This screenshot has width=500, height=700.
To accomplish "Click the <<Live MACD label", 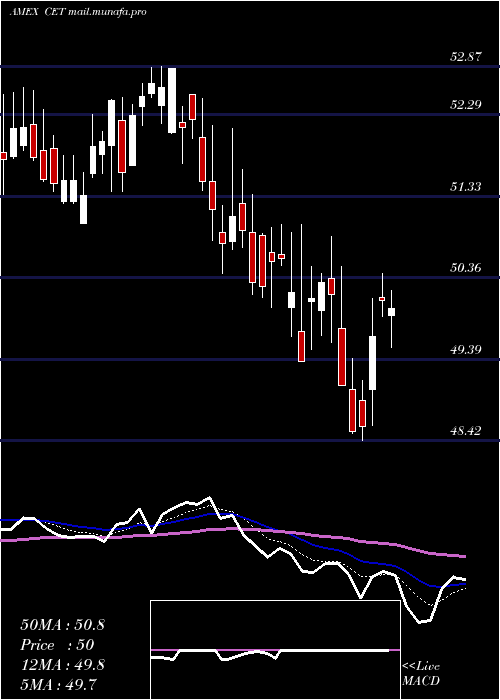I will pos(421,674).
